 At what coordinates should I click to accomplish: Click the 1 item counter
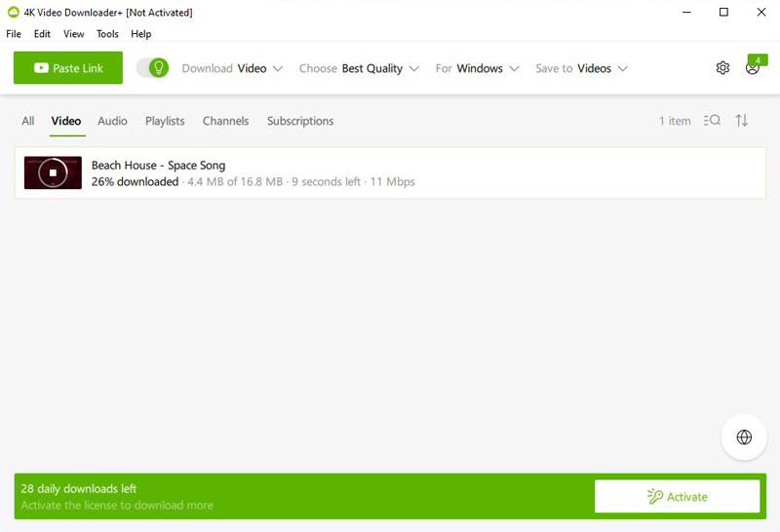tap(675, 121)
